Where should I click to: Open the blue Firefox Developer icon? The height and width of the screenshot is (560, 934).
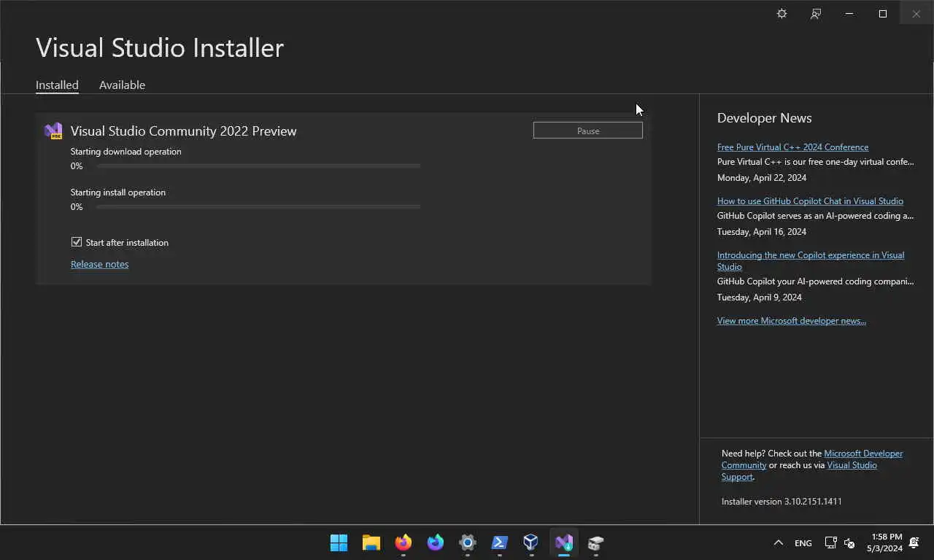(x=436, y=542)
